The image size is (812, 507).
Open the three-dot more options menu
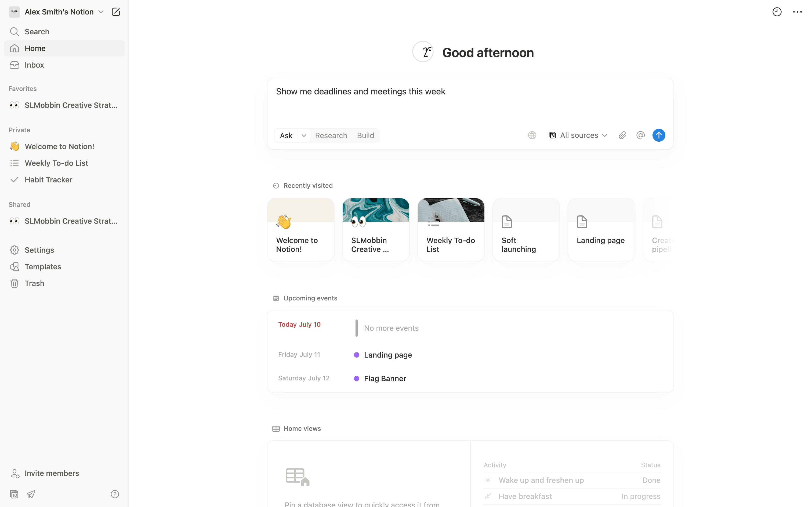coord(797,12)
